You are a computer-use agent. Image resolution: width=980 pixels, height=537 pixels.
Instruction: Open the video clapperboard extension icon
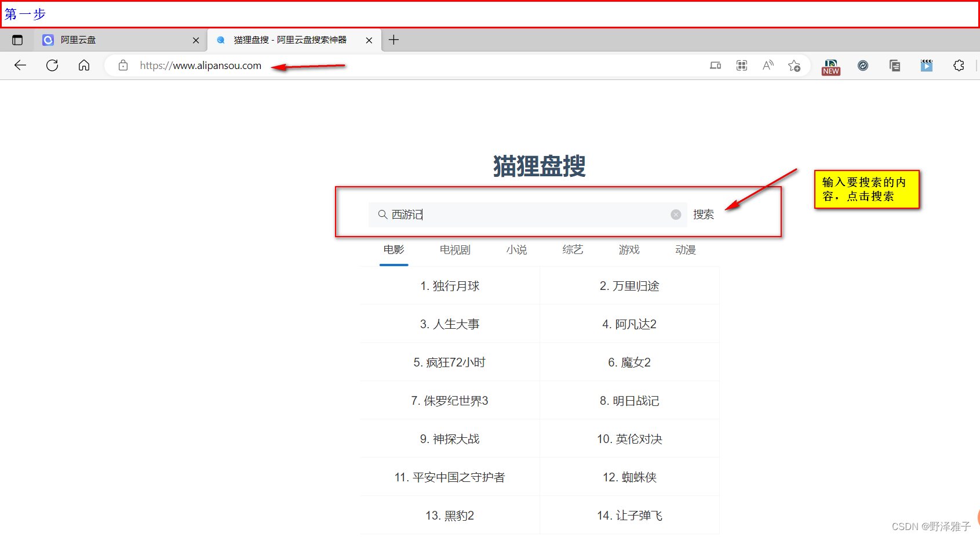pos(927,66)
